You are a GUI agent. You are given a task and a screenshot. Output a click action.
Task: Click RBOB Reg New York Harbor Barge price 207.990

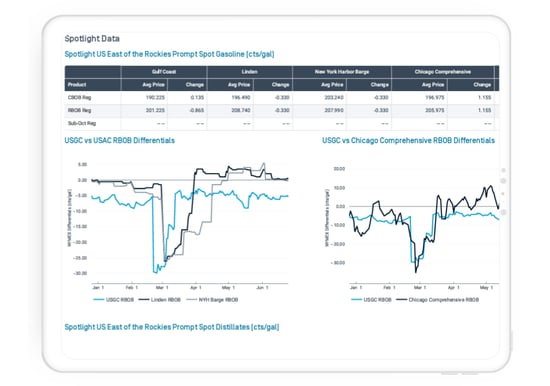(334, 110)
